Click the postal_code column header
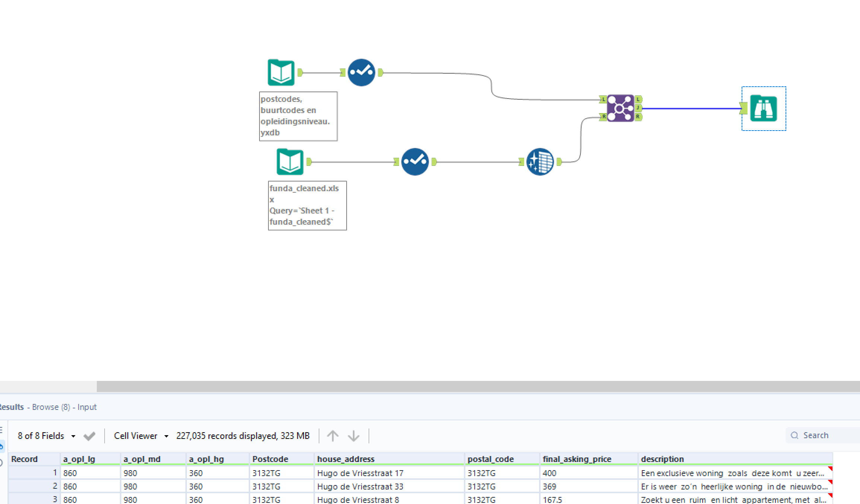Screen dimensions: 860x504 [502, 459]
